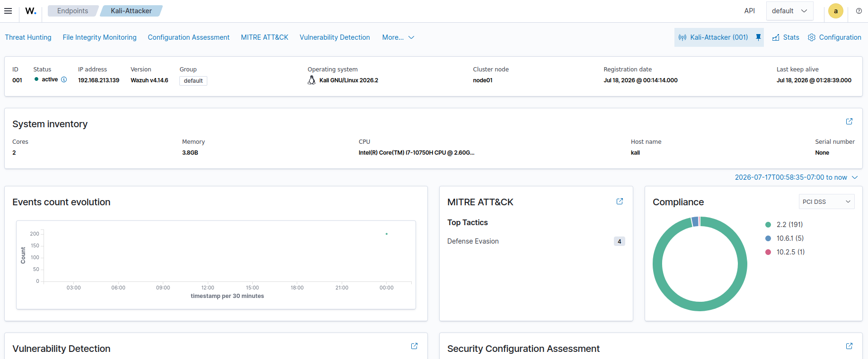Screen dimensions: 868x359
Task: Toggle the 2.2 compliance legend item
Action: coord(784,225)
